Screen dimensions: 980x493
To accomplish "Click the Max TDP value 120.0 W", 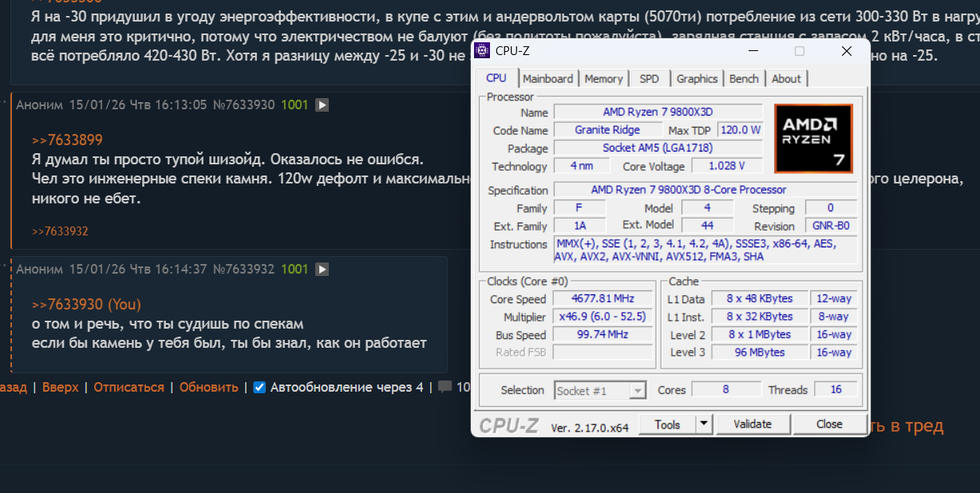I will (x=740, y=129).
